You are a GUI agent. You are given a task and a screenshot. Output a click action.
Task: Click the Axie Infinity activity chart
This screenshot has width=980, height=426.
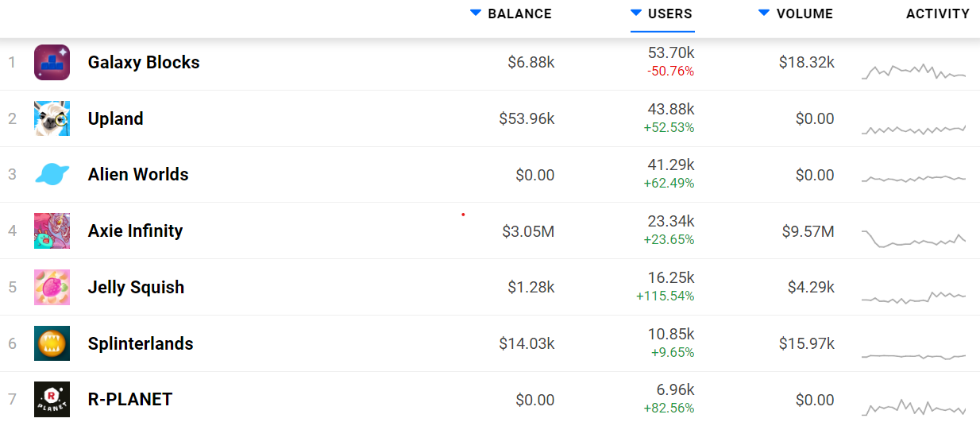click(913, 239)
